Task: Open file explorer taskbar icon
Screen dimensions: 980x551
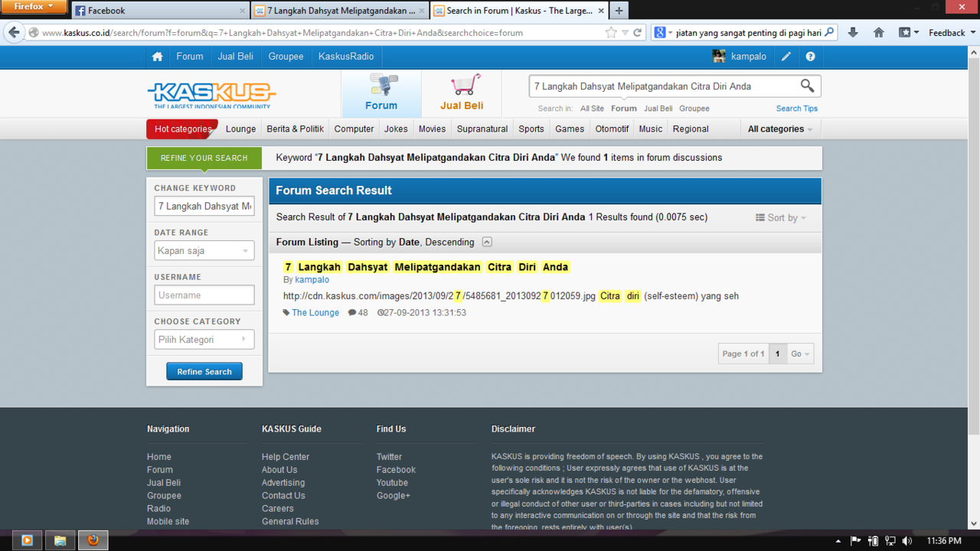Action: point(60,540)
